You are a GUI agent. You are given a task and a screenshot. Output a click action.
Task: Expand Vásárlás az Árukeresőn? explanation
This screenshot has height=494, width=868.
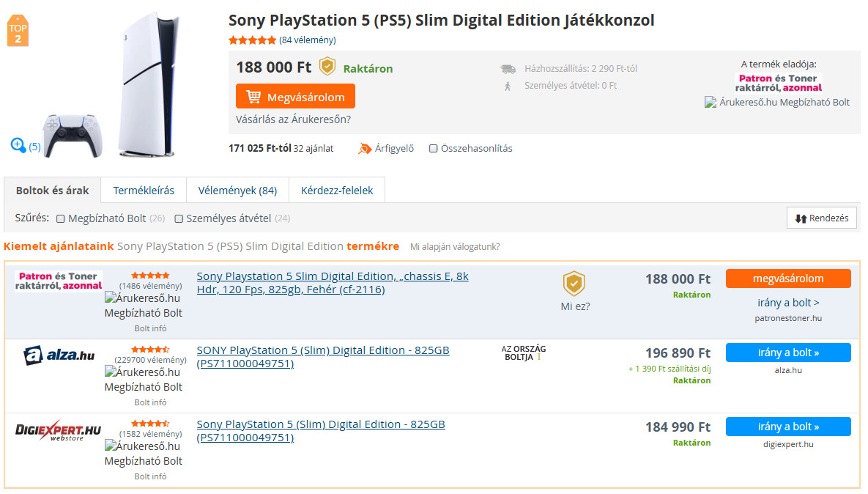click(293, 119)
